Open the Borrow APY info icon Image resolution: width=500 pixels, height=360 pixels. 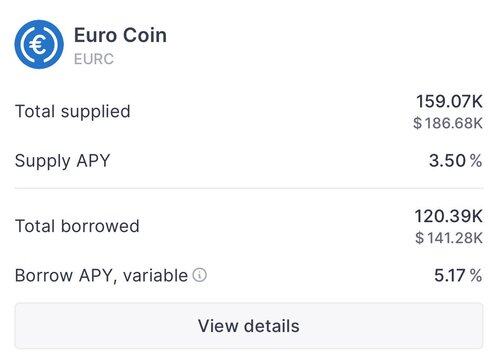(200, 275)
